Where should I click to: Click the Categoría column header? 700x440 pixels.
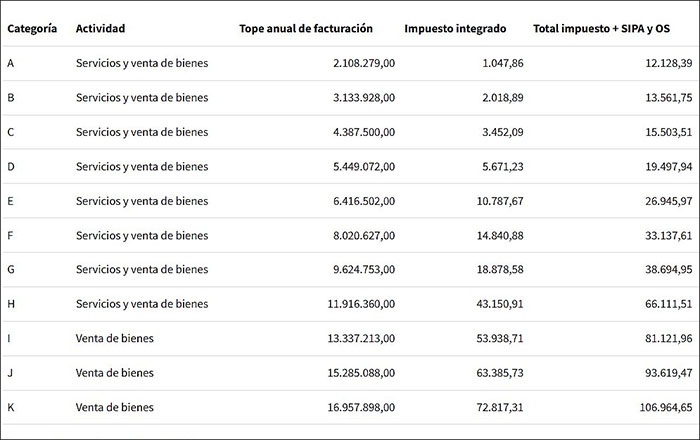click(x=32, y=29)
